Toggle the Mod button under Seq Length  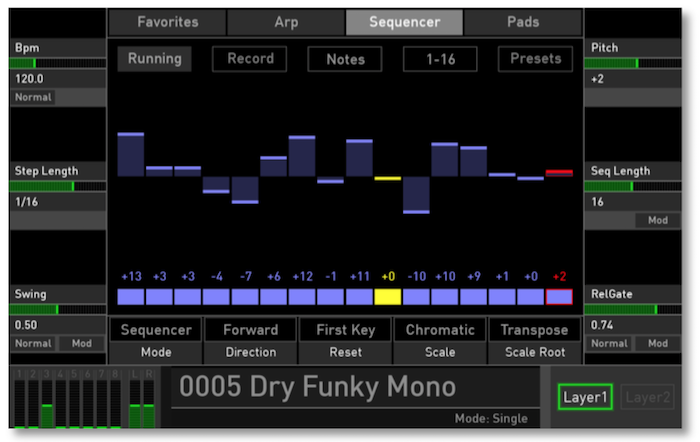click(657, 220)
